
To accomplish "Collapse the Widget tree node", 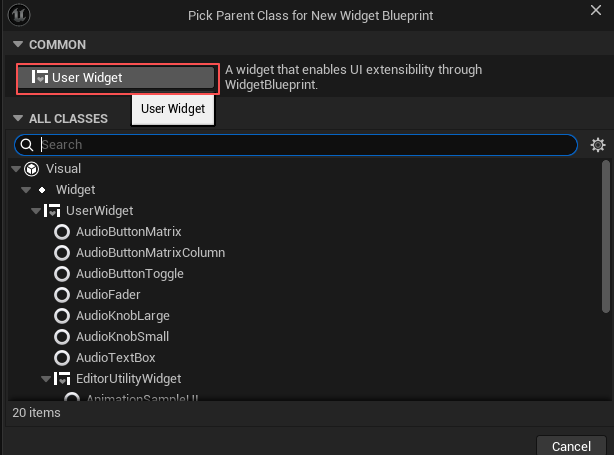I will (x=26, y=190).
